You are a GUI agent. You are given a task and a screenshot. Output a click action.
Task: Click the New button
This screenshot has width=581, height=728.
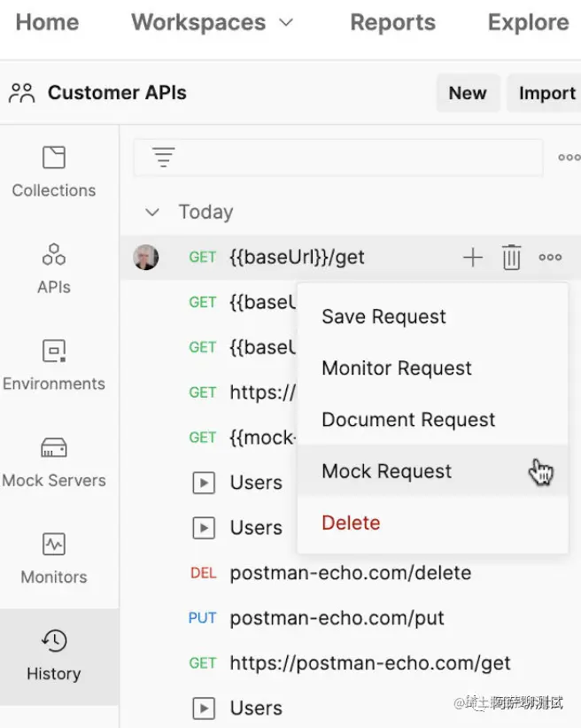coord(468,93)
